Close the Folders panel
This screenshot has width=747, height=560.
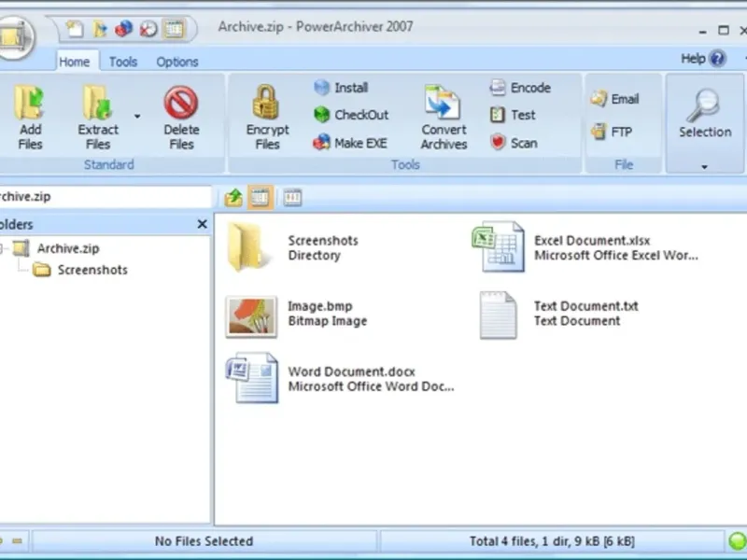pyautogui.click(x=202, y=224)
